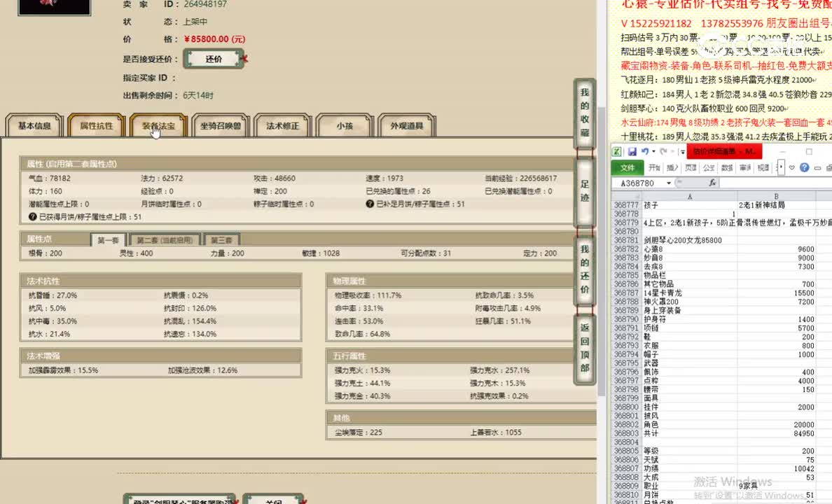Click the heart icon near the ribbon
Image resolution: width=832 pixels, height=504 pixels.
pos(792,168)
